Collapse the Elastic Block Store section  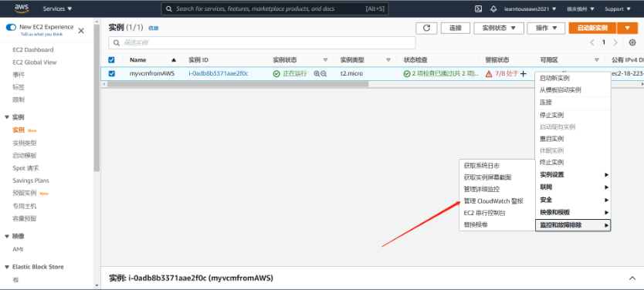coord(7,267)
